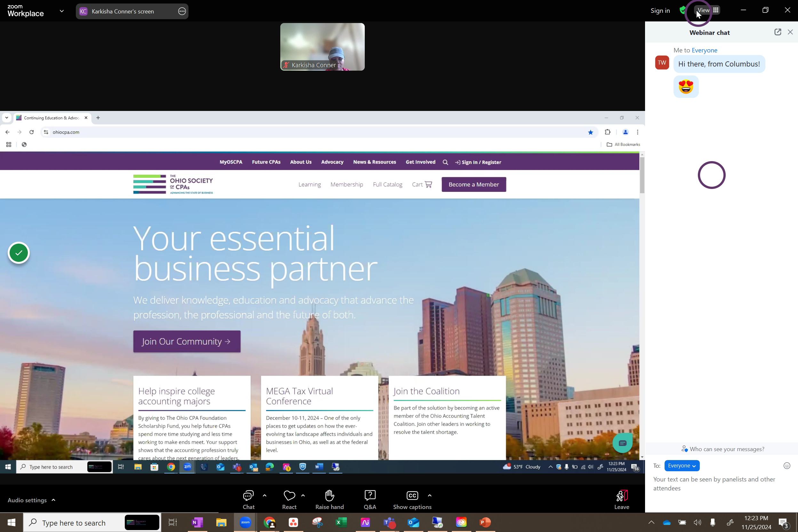Viewport: 798px width, 532px height.
Task: Open the Q&A panel
Action: click(370, 499)
